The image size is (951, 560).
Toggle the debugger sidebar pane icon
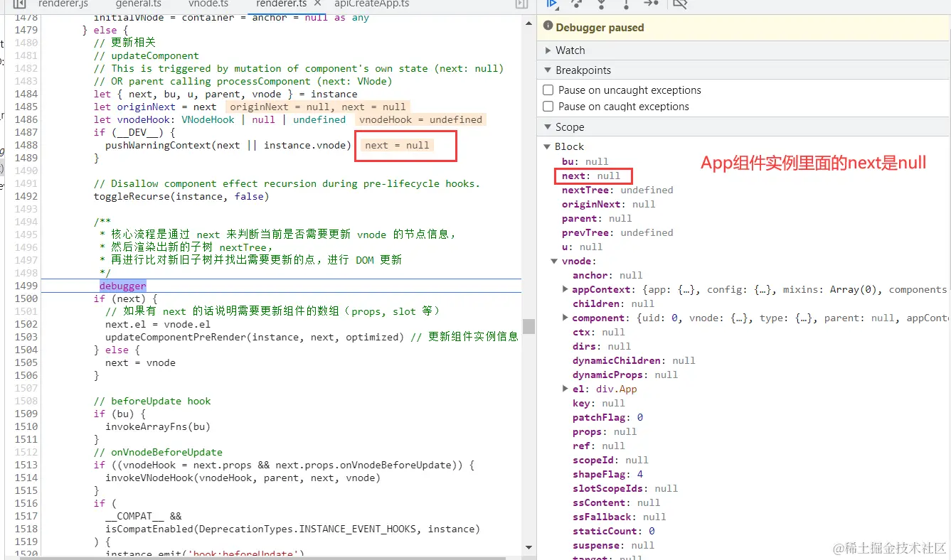[x=521, y=4]
